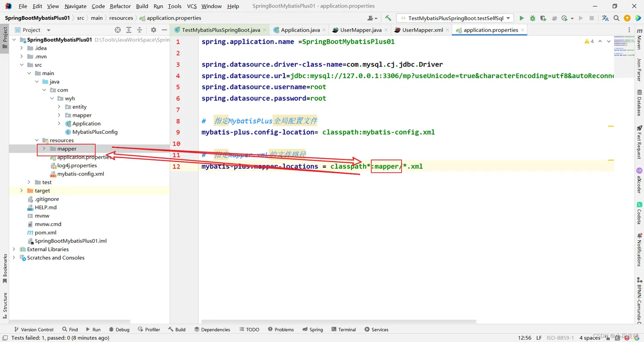Open the Maven side panel
Image resolution: width=644 pixels, height=342 pixels.
639,39
